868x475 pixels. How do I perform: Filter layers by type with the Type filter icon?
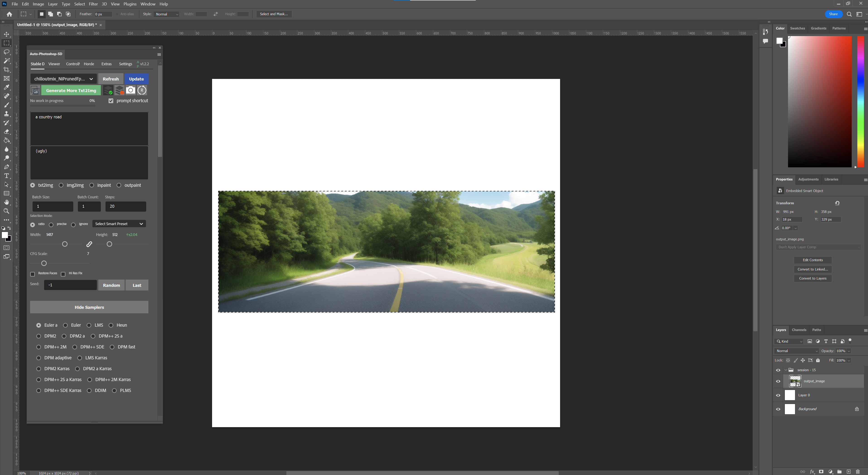click(826, 341)
